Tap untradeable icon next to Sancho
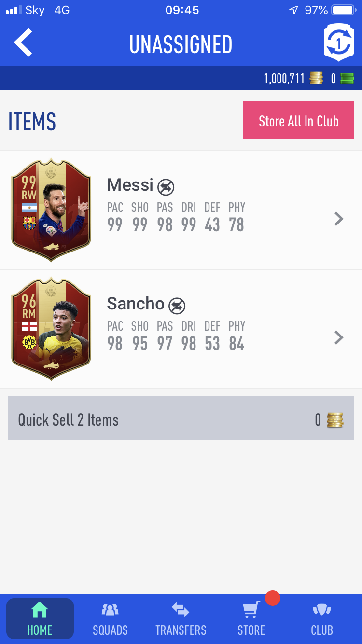The image size is (362, 644). (177, 306)
